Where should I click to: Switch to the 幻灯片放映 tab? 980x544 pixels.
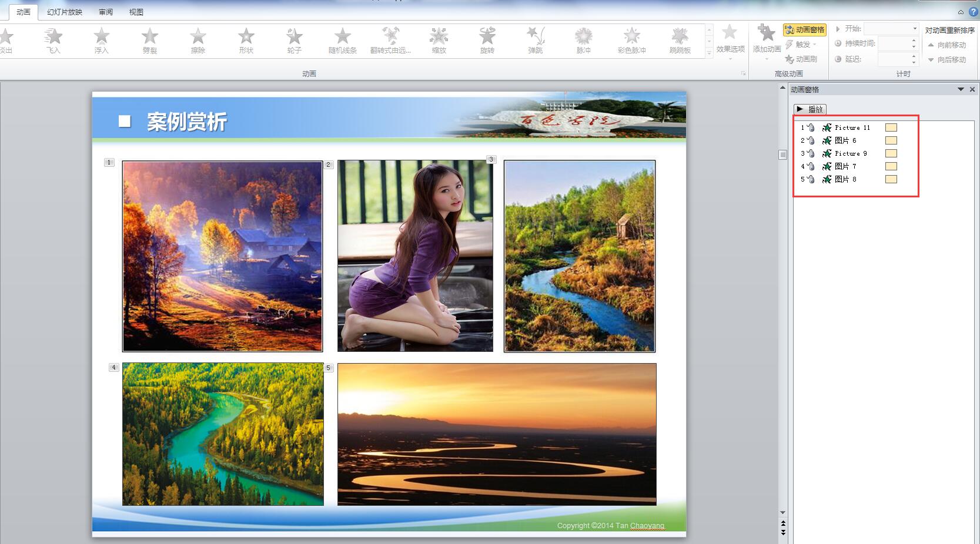pyautogui.click(x=65, y=12)
